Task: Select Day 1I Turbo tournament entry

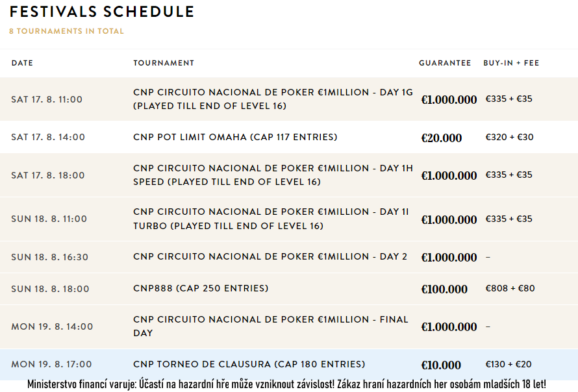Action: [x=273, y=219]
